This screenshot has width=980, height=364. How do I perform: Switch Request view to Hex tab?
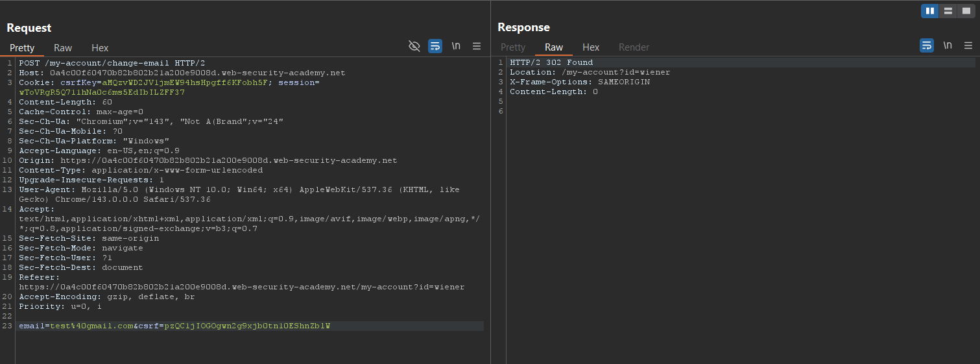click(100, 48)
